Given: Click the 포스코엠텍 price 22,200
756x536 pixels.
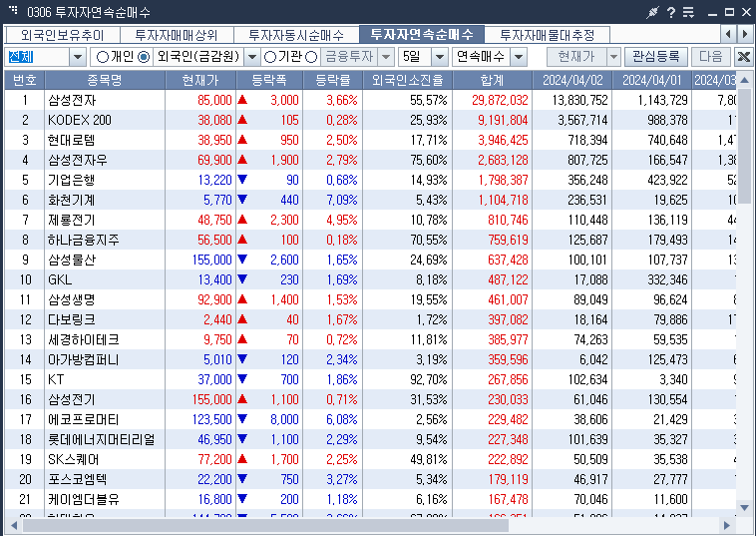Looking at the screenshot, I should tap(215, 479).
